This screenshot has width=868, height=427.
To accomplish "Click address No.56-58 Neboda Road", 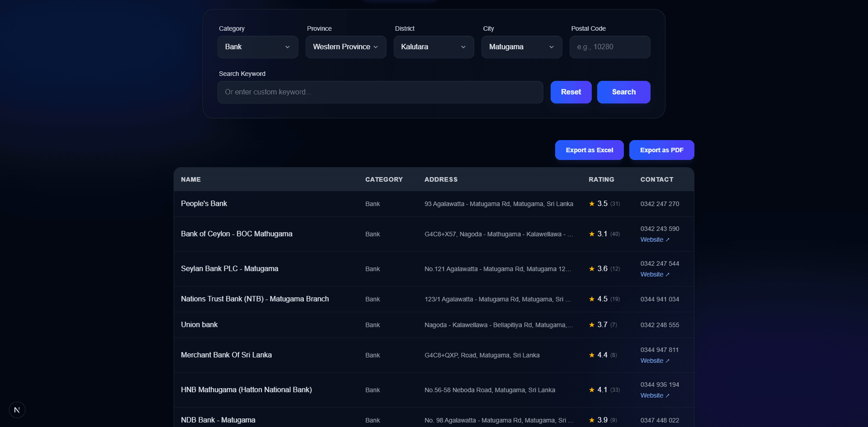I will [490, 390].
